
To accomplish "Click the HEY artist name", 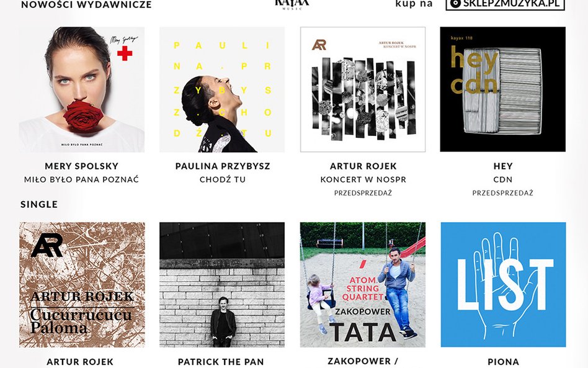I will pyautogui.click(x=503, y=166).
